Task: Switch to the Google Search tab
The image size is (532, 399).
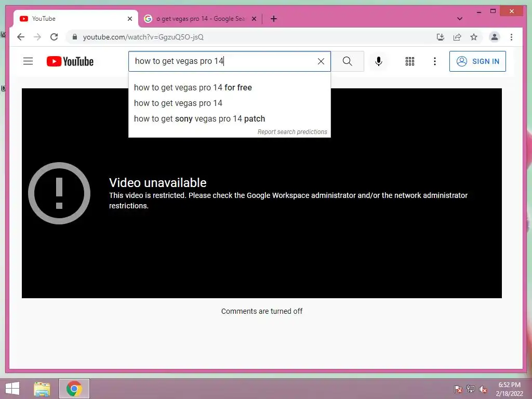Action: pyautogui.click(x=200, y=19)
